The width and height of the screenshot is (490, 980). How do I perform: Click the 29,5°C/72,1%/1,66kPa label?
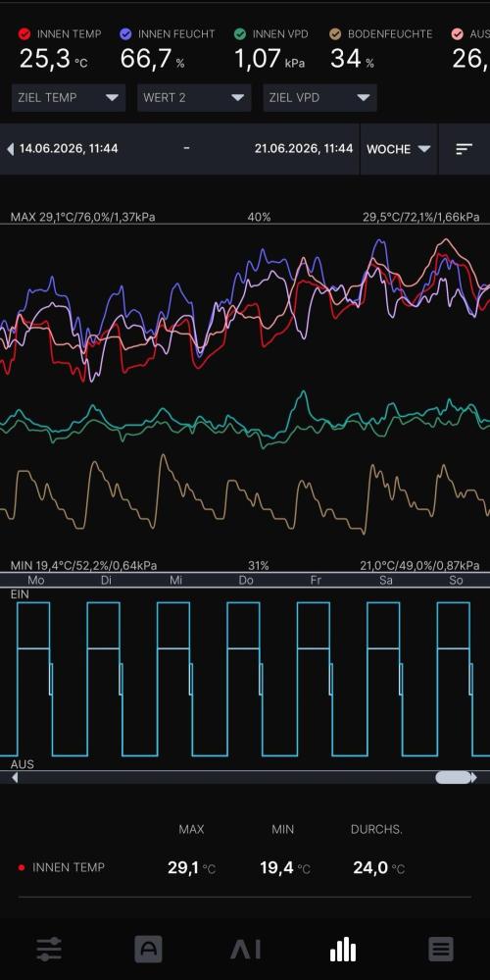pos(421,217)
